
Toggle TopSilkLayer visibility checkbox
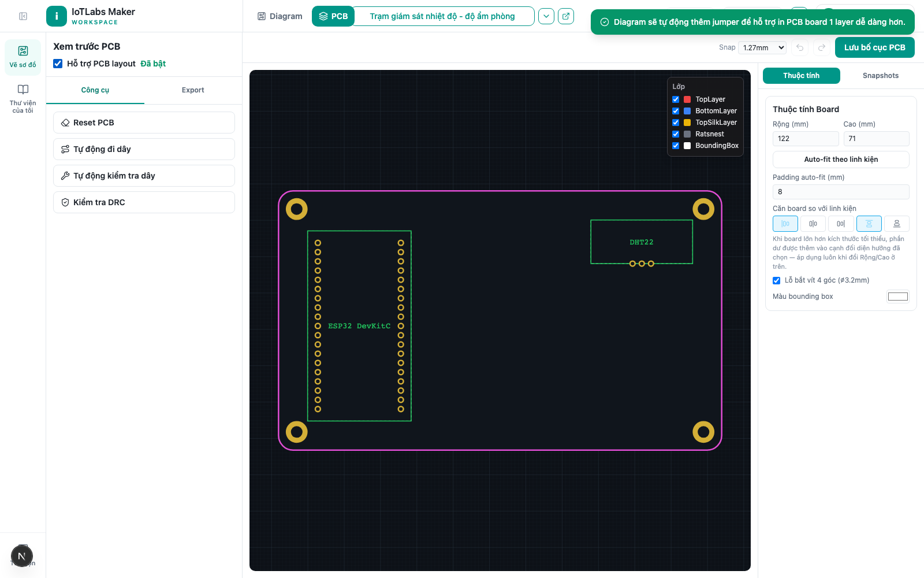coord(676,123)
